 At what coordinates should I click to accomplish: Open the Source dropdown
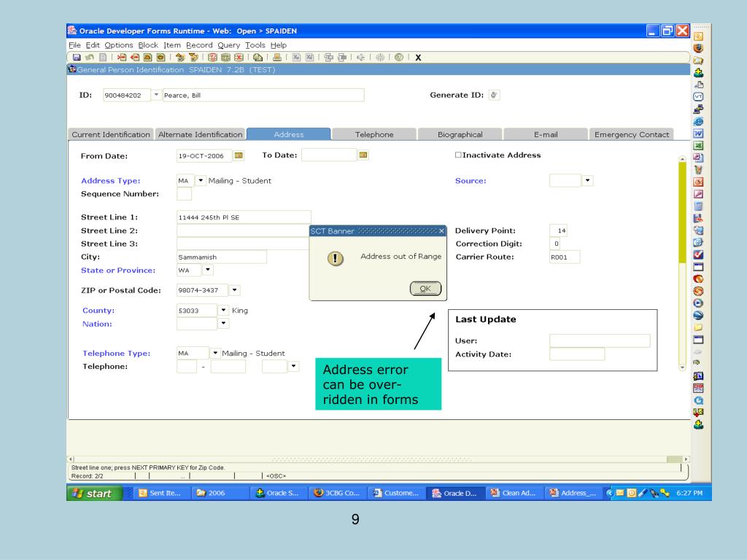[587, 181]
